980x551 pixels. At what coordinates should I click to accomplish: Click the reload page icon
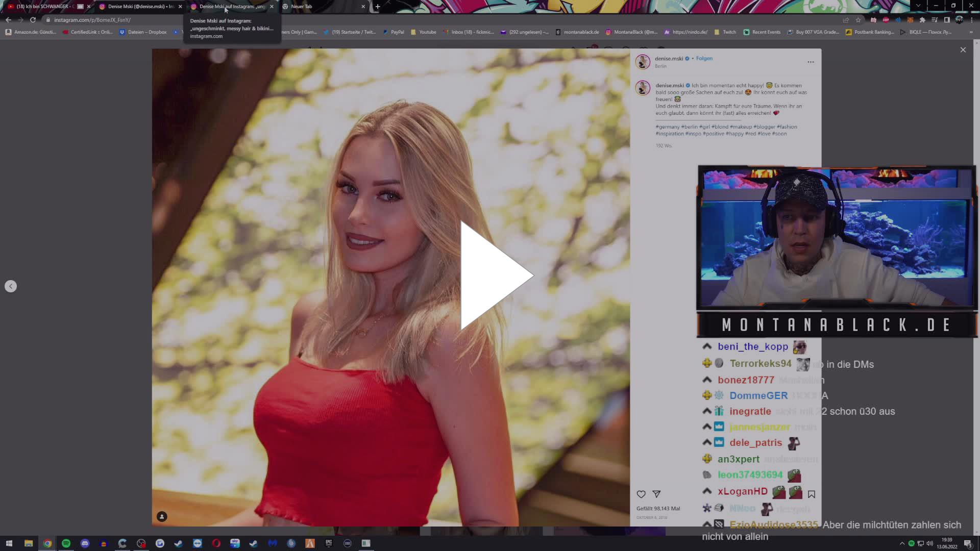point(33,20)
